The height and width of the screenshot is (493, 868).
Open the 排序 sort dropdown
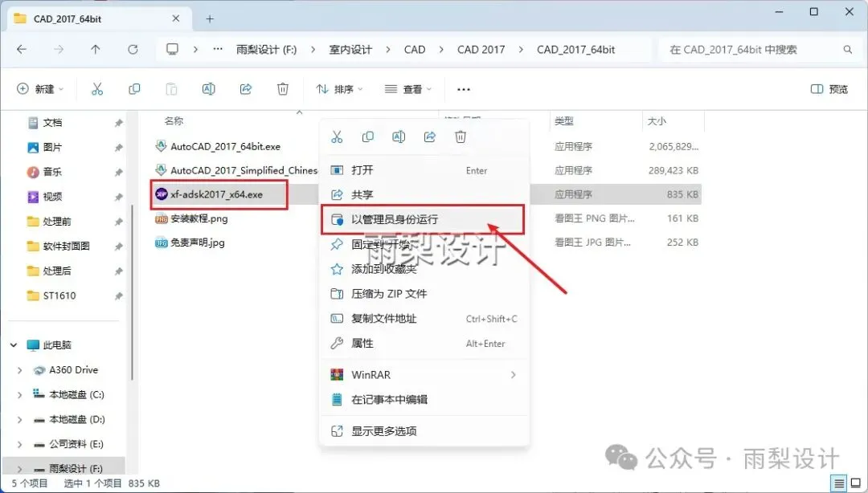(x=339, y=89)
